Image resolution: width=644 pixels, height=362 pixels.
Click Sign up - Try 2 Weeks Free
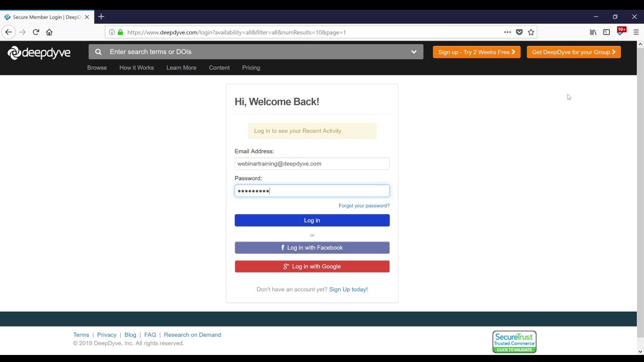click(476, 52)
